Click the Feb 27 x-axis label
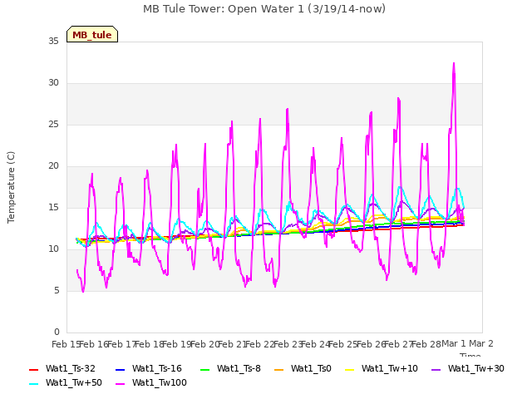532x399 pixels. coord(398,344)
